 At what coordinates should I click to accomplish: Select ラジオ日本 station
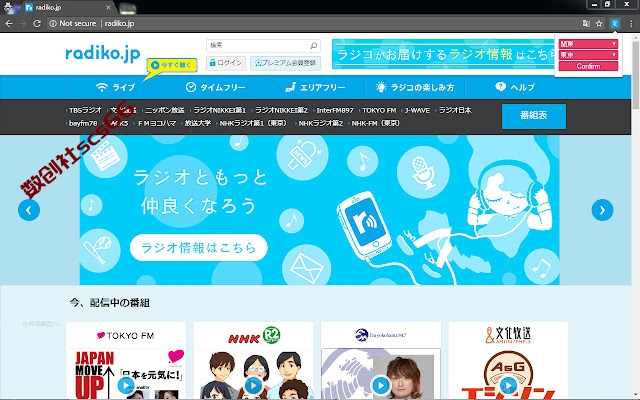pyautogui.click(x=455, y=110)
